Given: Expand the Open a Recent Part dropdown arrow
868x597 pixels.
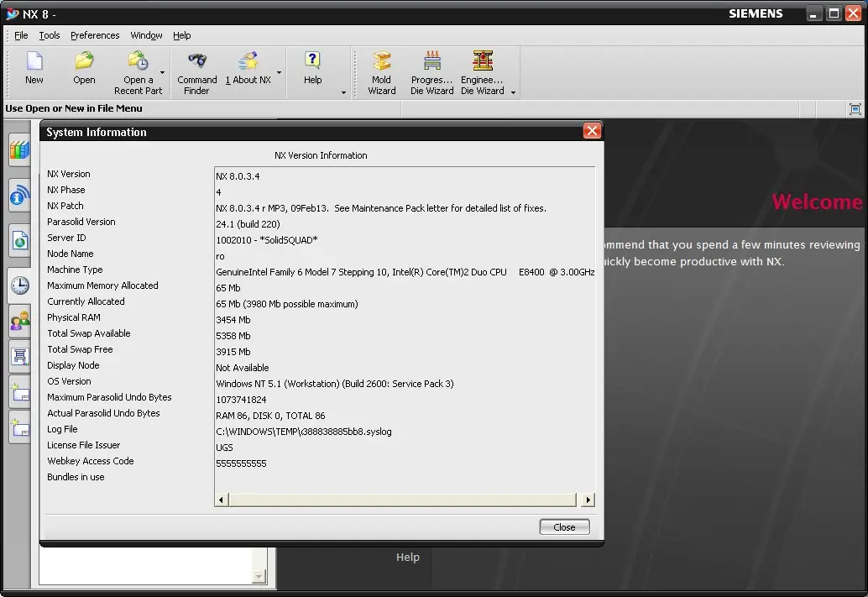Looking at the screenshot, I should pyautogui.click(x=162, y=72).
